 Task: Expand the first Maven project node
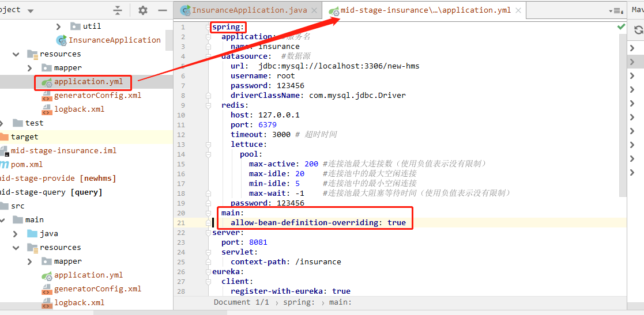coord(632,48)
